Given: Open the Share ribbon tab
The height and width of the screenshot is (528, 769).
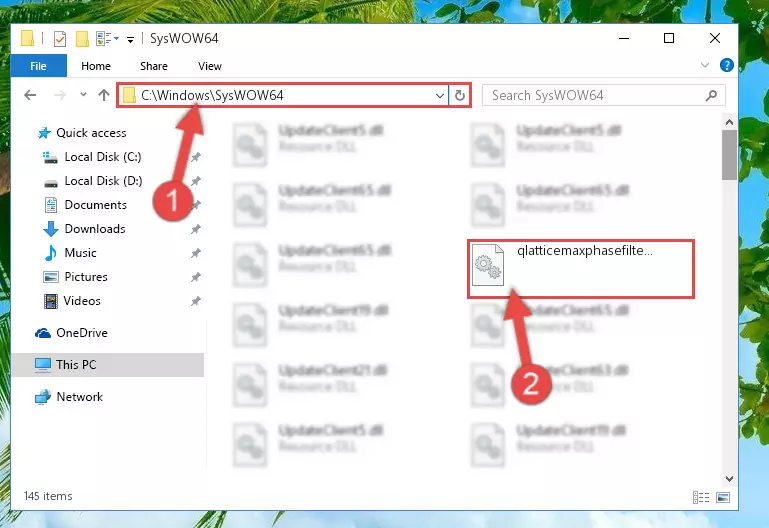Looking at the screenshot, I should click(x=154, y=66).
